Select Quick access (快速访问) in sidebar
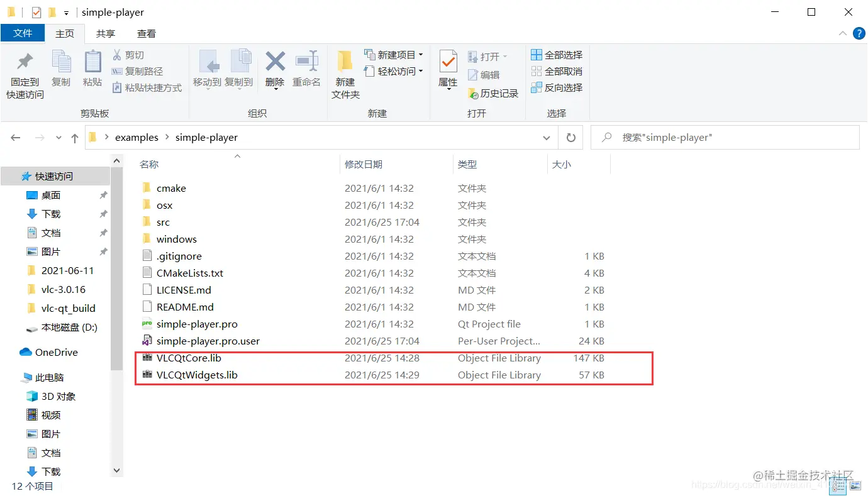The width and height of the screenshot is (868, 496). [55, 177]
